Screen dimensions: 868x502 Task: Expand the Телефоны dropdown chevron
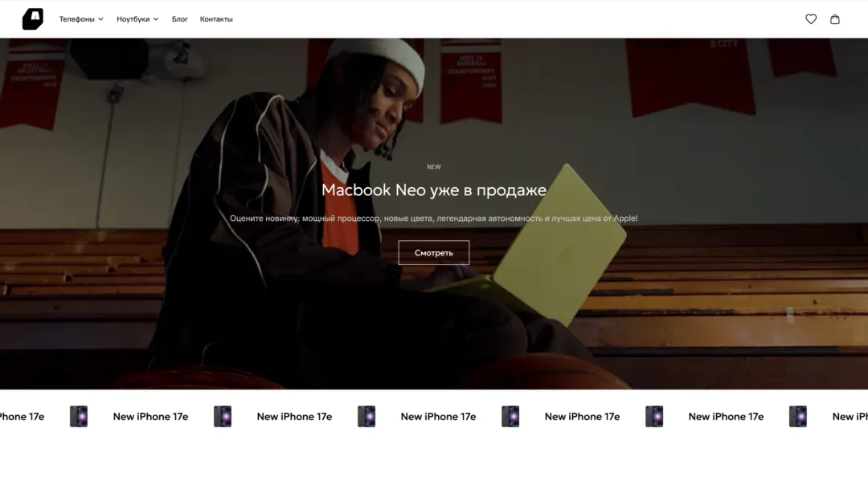point(100,18)
